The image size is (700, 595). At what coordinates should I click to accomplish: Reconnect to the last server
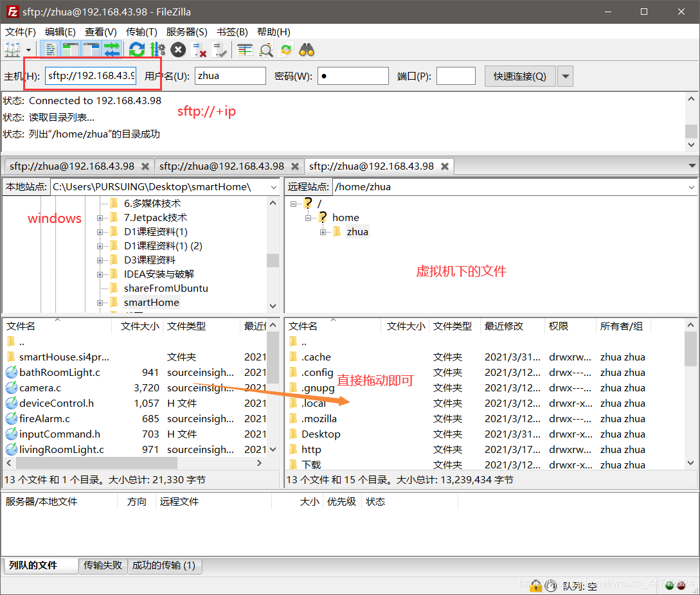tap(219, 49)
